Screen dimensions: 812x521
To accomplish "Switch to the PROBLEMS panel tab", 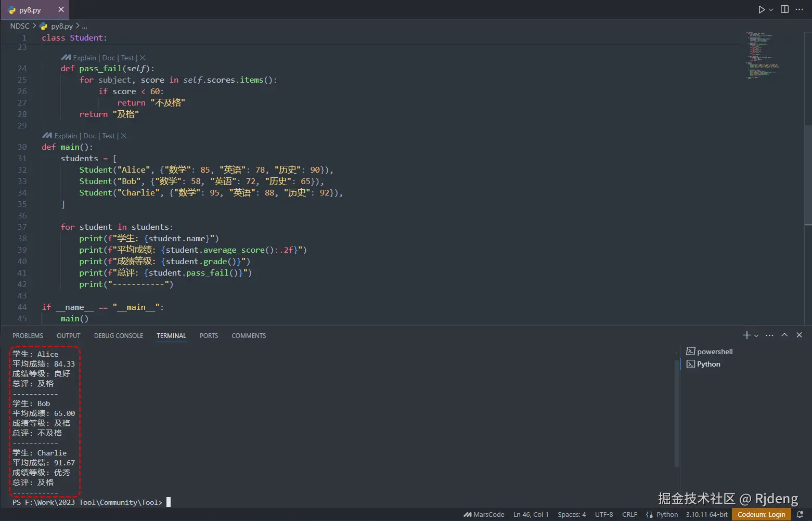I will pyautogui.click(x=28, y=336).
